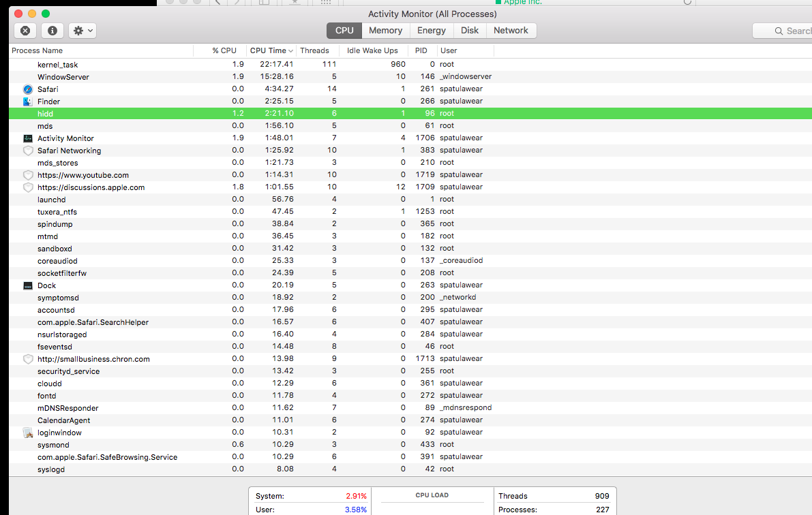Viewport: 812px width, 515px height.
Task: Click the Finder face icon
Action: [x=28, y=102]
